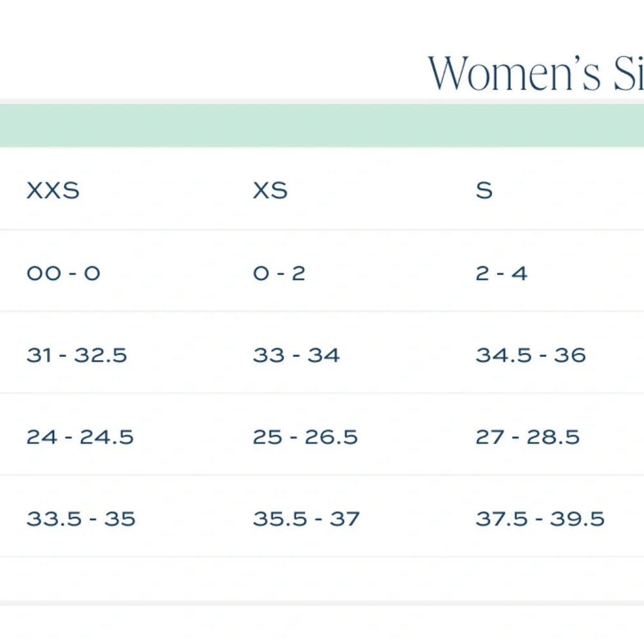Select the 0 - 2 numeric size cell
The height and width of the screenshot is (644, 644).
279,273
